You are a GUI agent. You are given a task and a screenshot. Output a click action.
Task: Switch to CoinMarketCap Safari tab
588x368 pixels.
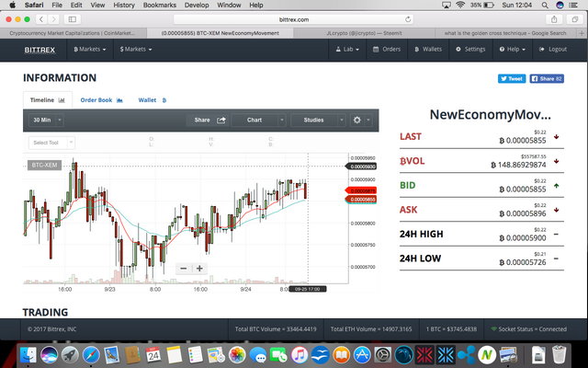pos(73,33)
